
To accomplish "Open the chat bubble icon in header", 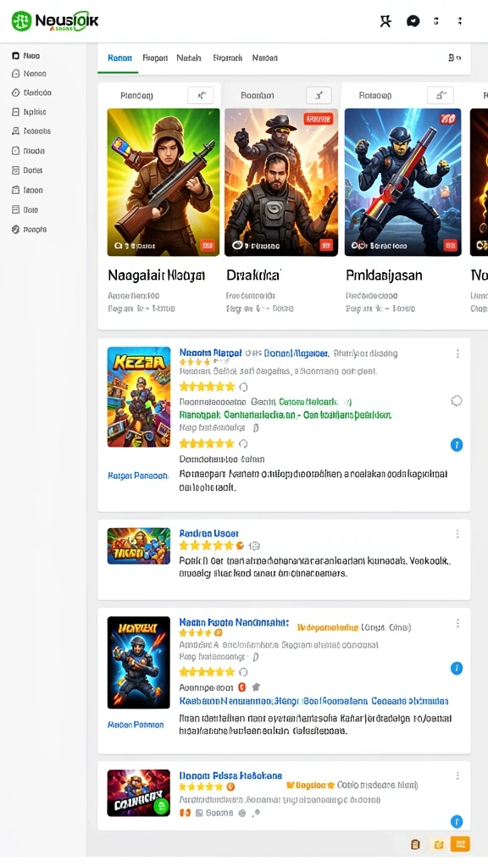I will tap(413, 21).
